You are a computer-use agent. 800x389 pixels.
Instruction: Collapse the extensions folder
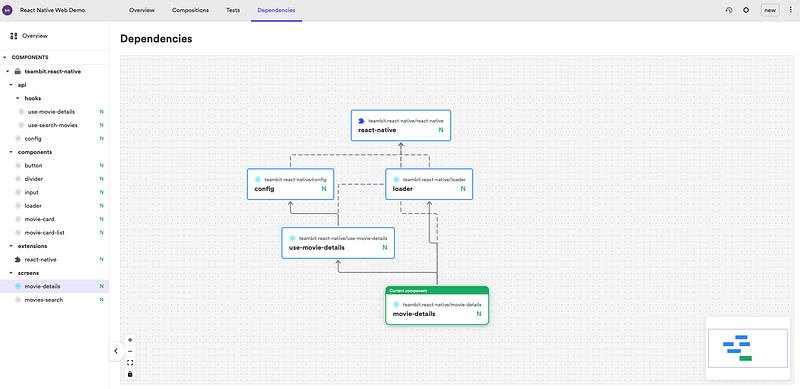click(x=11, y=246)
